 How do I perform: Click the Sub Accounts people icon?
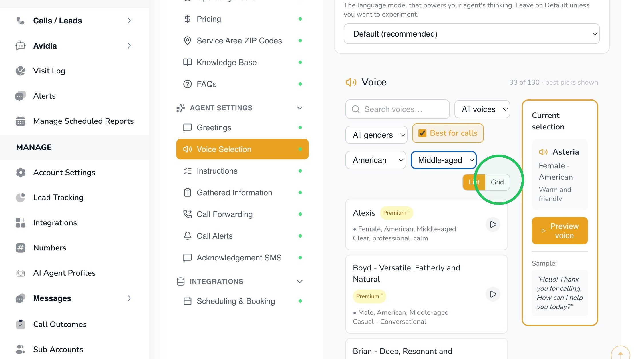(x=20, y=349)
